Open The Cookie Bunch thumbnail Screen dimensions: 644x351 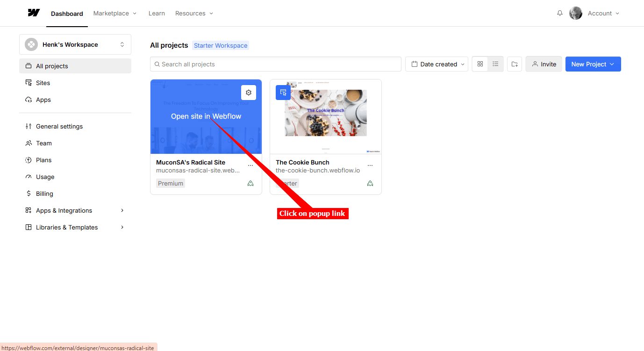pyautogui.click(x=326, y=116)
